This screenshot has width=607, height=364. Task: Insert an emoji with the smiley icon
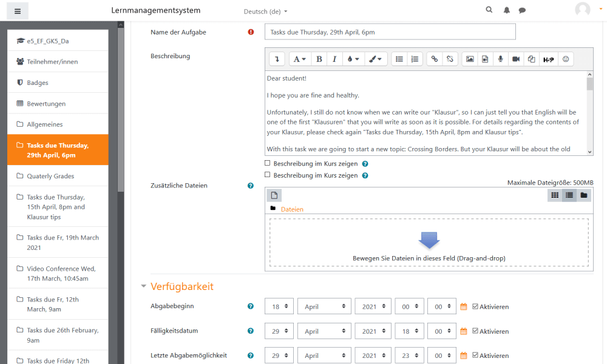(x=566, y=59)
